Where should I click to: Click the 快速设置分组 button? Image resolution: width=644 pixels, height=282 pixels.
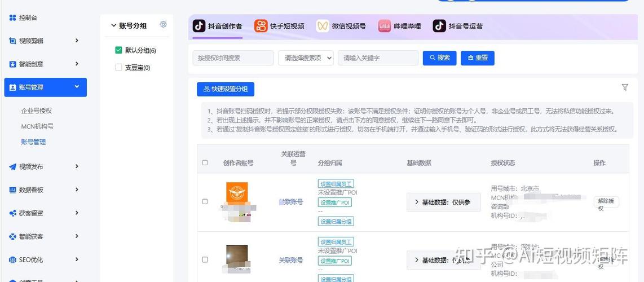(226, 89)
